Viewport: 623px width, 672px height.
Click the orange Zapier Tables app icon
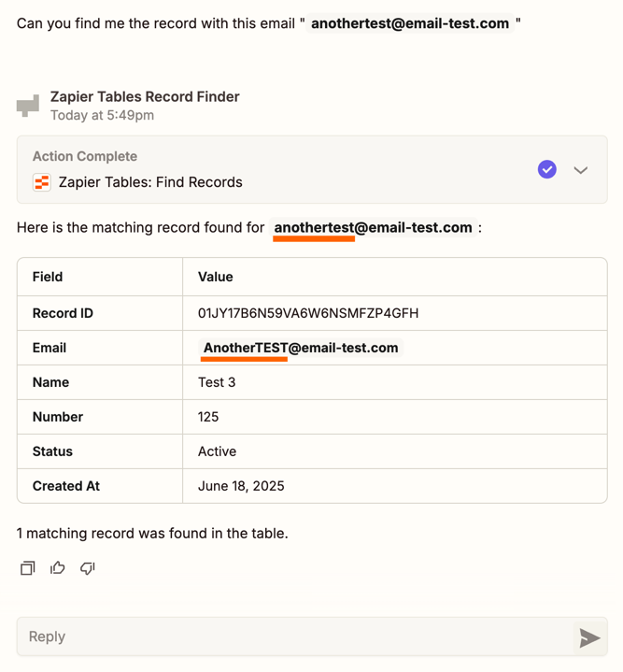42,182
